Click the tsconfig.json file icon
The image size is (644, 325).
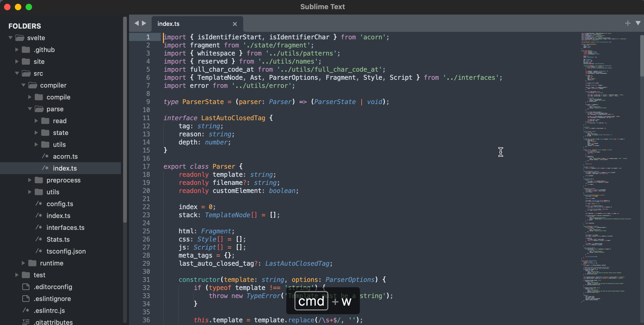[x=39, y=251]
